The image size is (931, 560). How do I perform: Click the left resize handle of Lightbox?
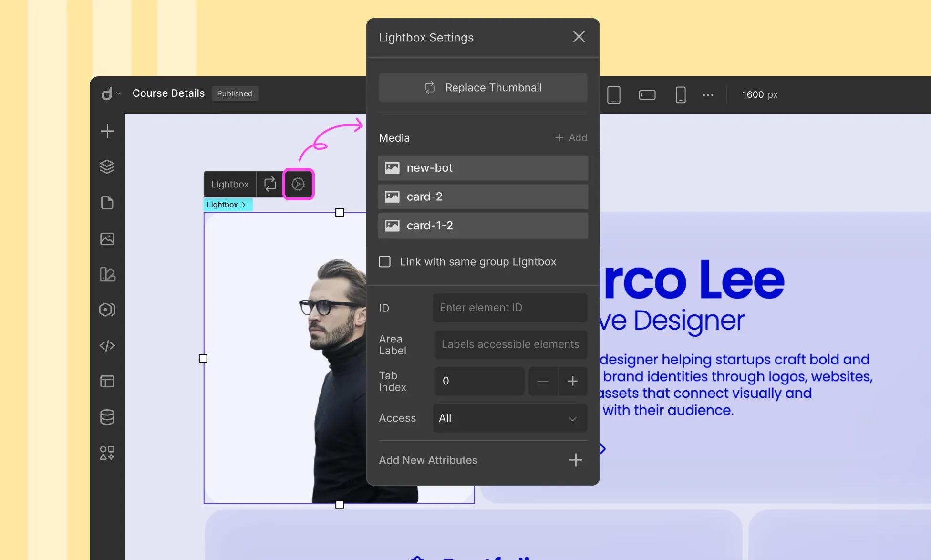(x=203, y=358)
